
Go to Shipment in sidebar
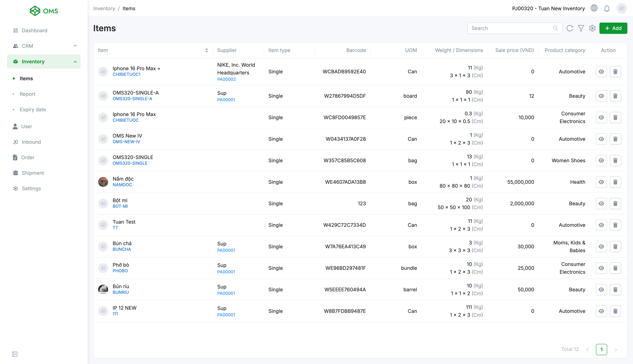click(x=33, y=173)
